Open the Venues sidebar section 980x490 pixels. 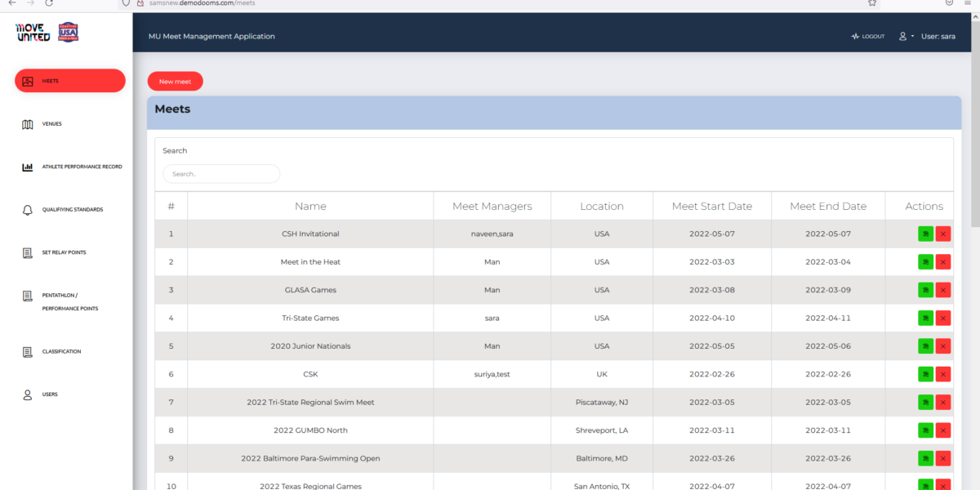coord(51,124)
